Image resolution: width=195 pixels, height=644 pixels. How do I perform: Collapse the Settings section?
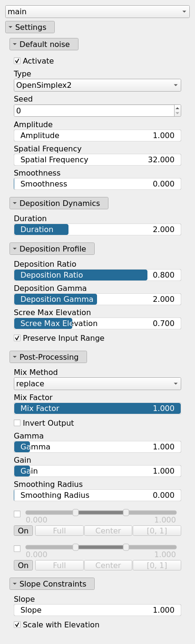[x=30, y=27]
